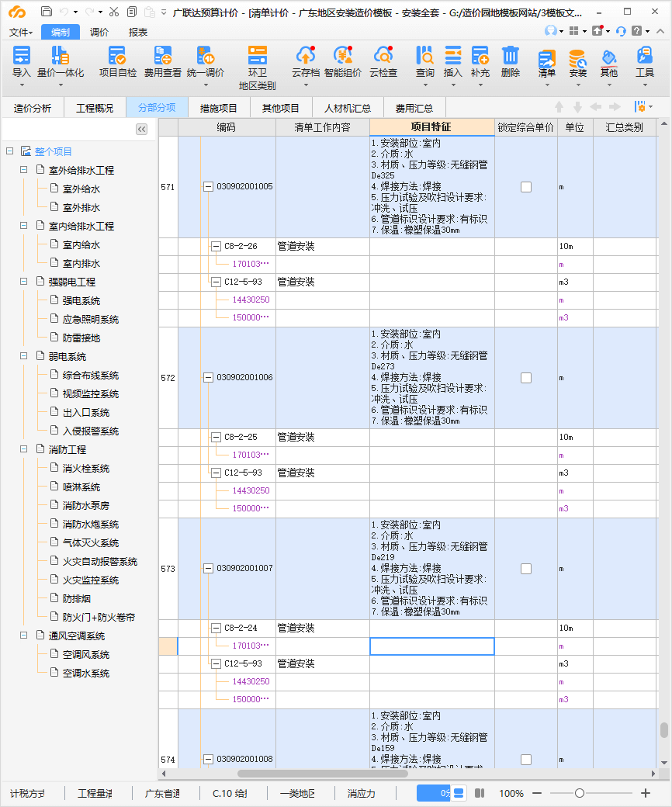This screenshot has width=672, height=807.
Task: Click the 项目特征 column header
Action: (431, 127)
